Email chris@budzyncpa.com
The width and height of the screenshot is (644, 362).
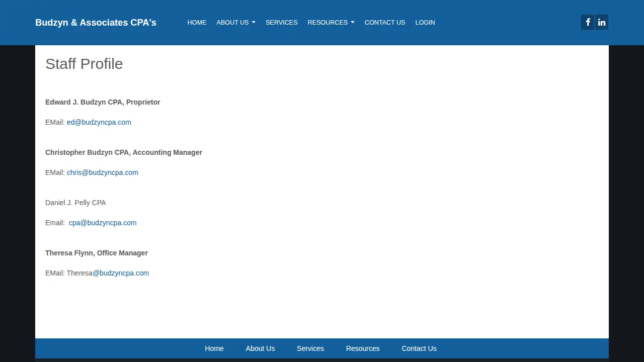click(103, 172)
